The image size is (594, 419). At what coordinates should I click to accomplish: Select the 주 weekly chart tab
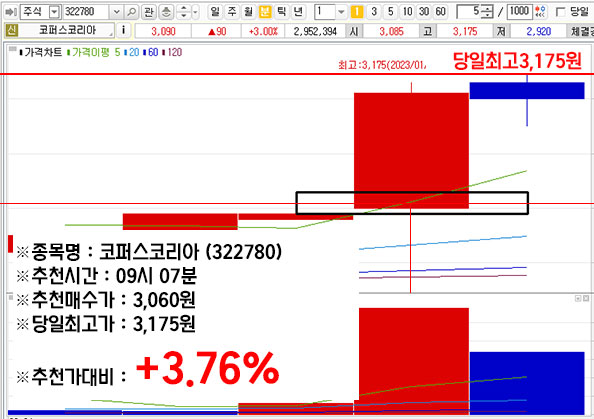pyautogui.click(x=231, y=12)
